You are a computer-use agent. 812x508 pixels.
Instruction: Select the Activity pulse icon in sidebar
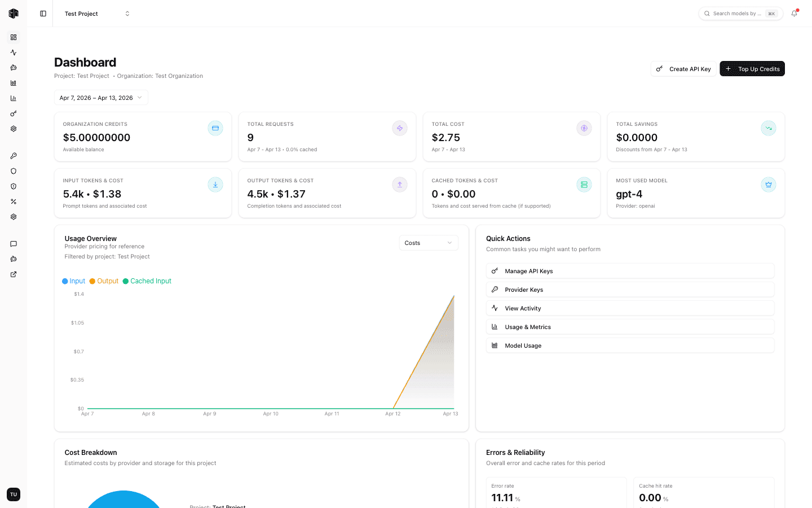pos(14,52)
